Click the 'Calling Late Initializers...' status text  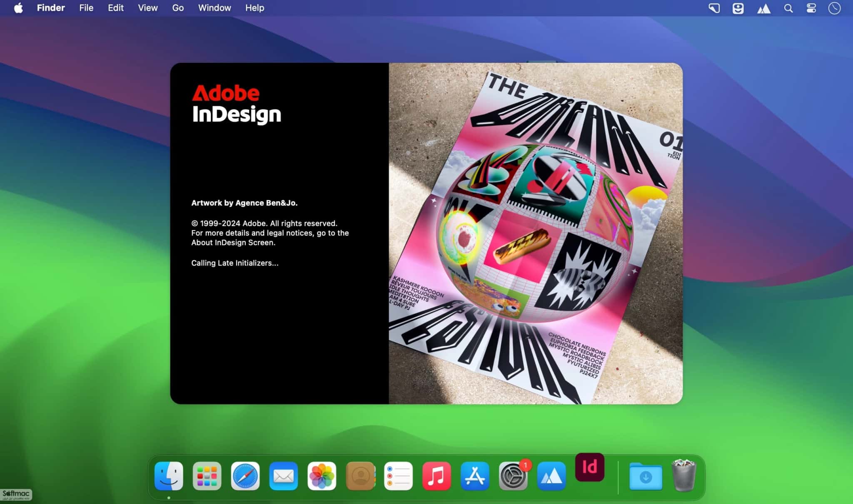coord(235,263)
